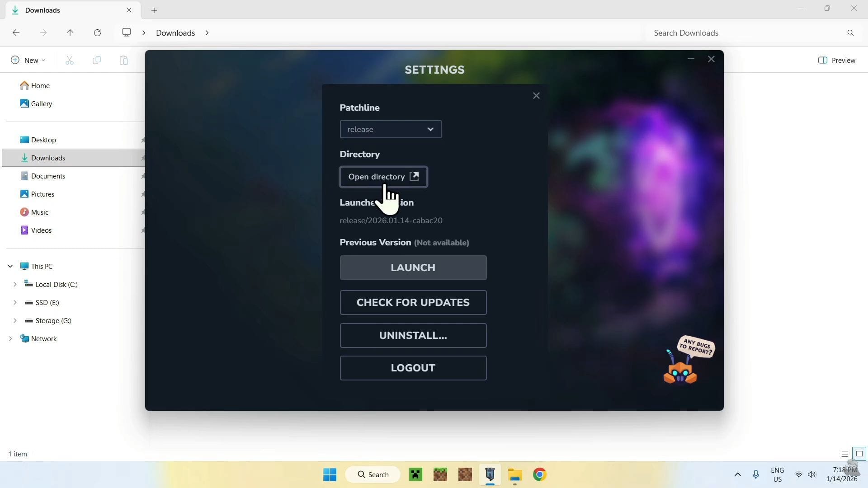Screen dimensions: 868x488
Task: Open the Patchline release dropdown
Action: [391, 129]
